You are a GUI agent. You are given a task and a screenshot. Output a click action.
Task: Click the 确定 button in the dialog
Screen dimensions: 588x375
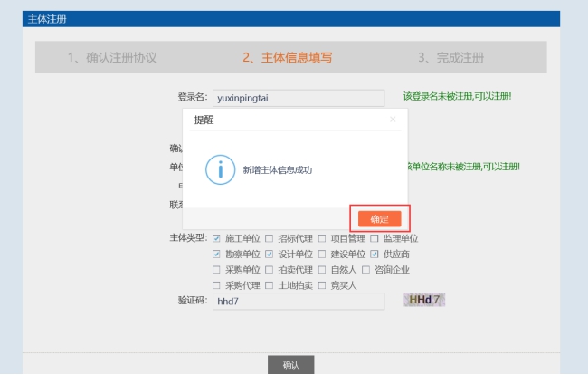coord(379,218)
